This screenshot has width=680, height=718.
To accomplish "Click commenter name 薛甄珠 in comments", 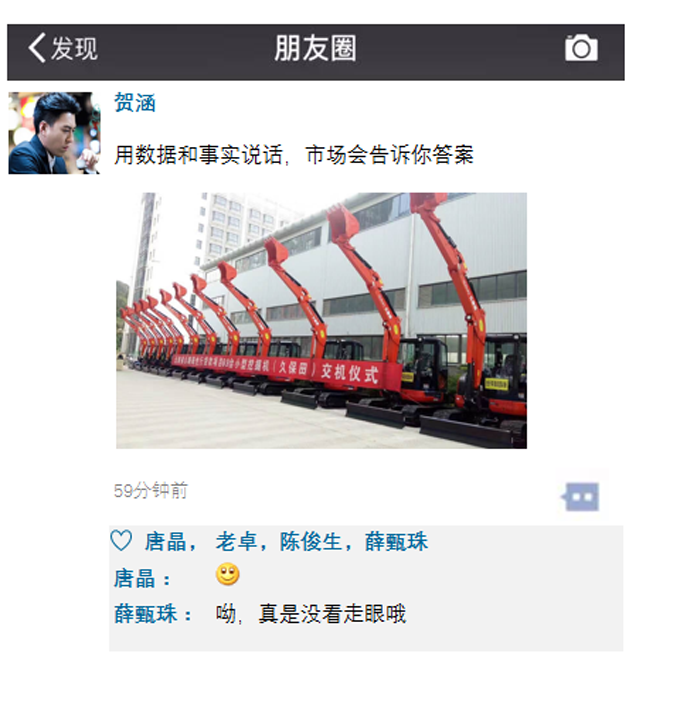I will pyautogui.click(x=146, y=614).
